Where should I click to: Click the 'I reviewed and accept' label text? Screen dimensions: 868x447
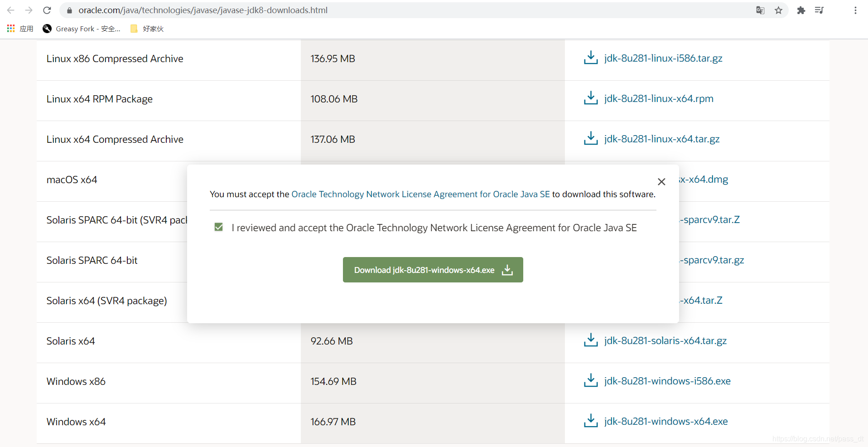(x=434, y=228)
